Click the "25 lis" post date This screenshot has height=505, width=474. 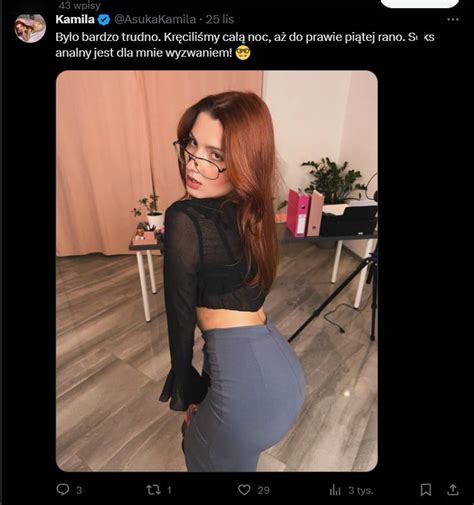coord(220,19)
